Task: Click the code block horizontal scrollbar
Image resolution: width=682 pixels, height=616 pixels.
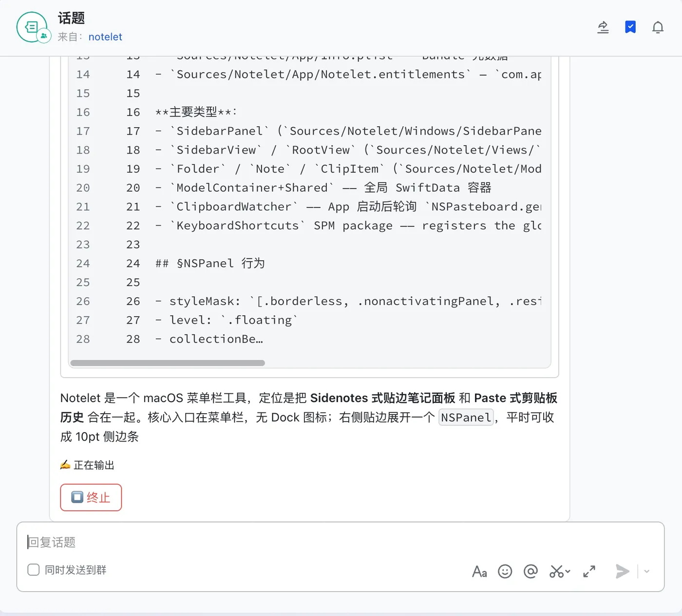Action: 168,363
